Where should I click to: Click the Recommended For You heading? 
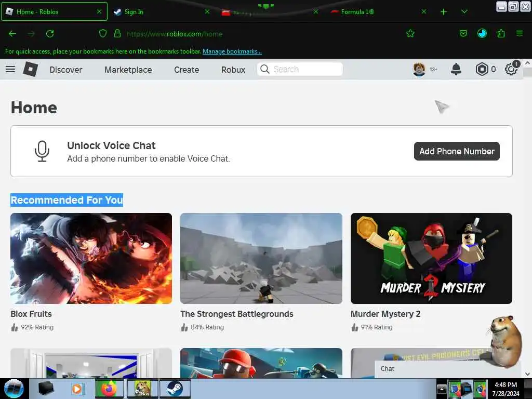(x=67, y=200)
